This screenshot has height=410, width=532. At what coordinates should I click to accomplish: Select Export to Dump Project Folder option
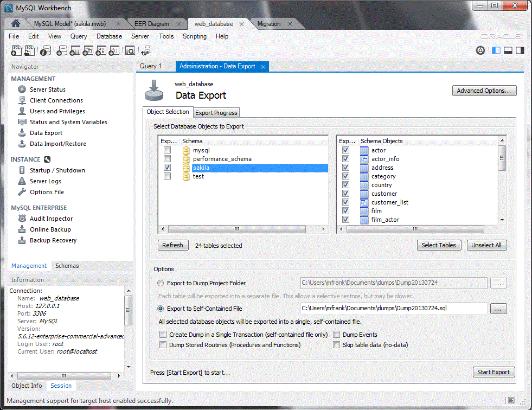tap(161, 283)
